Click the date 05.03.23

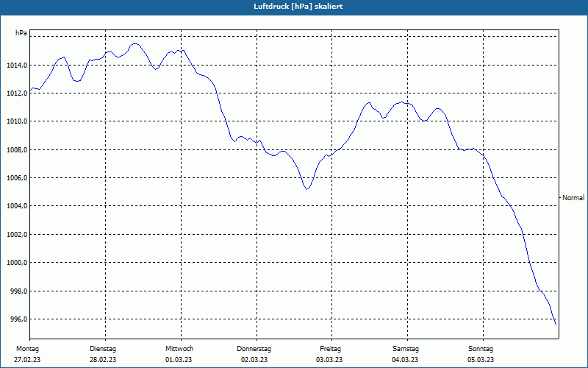(x=481, y=360)
